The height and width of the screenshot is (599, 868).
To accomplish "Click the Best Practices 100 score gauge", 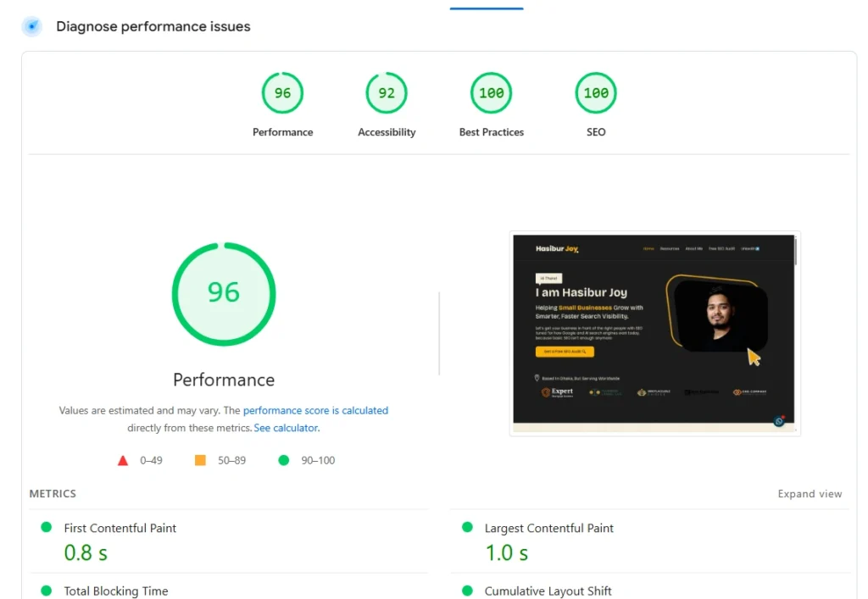I will click(491, 93).
